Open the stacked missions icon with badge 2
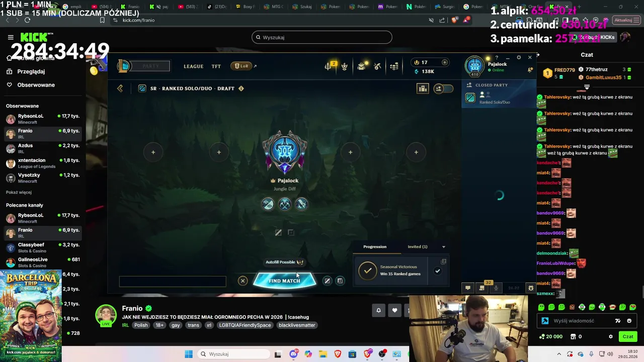Viewport: 644px width, 362px height. (443, 261)
